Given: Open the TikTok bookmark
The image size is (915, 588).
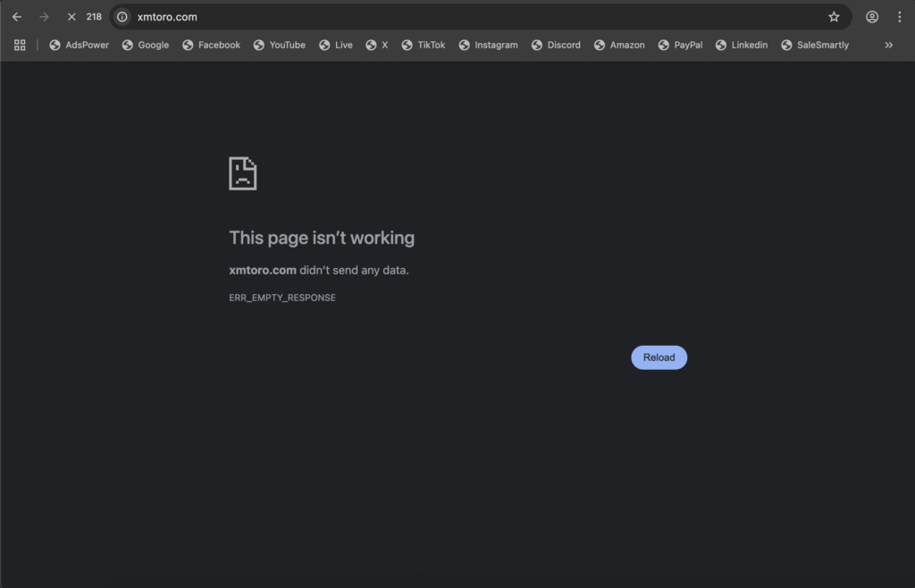Looking at the screenshot, I should (424, 45).
